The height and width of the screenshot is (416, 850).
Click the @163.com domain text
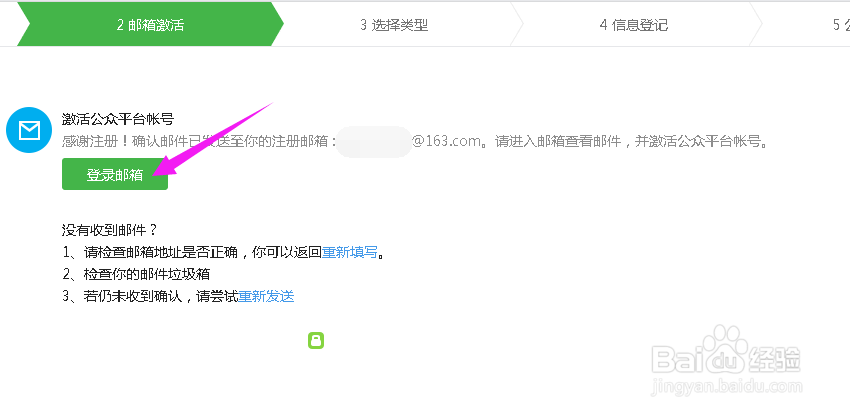pyautogui.click(x=447, y=142)
